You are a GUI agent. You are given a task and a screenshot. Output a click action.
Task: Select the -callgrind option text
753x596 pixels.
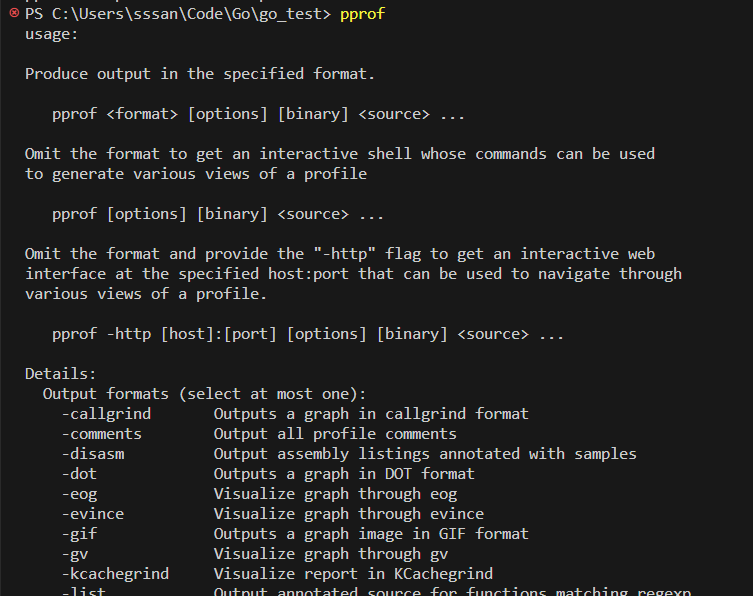(105, 414)
